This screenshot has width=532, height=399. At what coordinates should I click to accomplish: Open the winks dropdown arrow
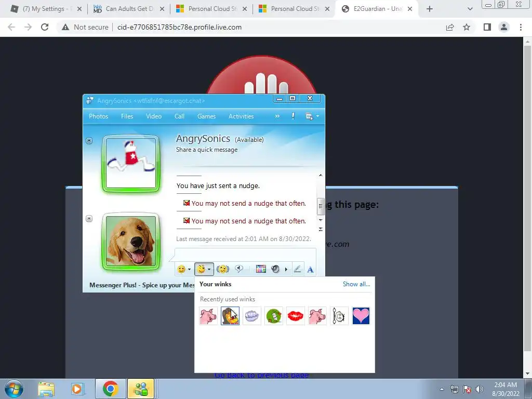[x=209, y=270]
